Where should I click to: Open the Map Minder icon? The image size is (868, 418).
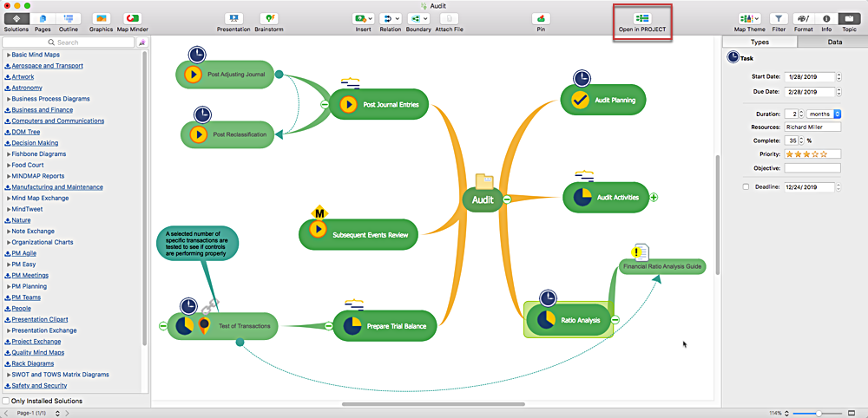pyautogui.click(x=133, y=18)
